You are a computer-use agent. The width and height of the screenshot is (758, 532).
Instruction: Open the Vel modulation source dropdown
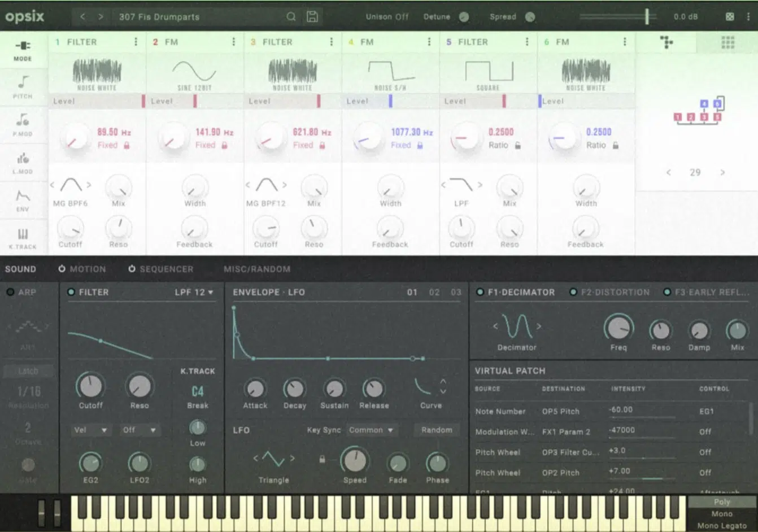coord(90,430)
